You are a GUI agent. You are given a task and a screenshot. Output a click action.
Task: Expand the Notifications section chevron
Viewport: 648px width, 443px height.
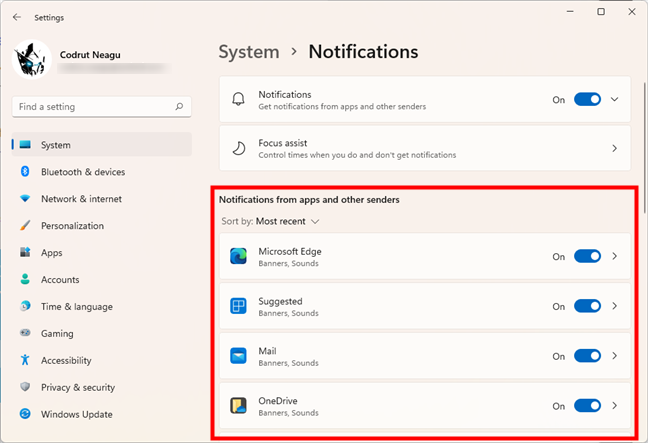click(615, 99)
